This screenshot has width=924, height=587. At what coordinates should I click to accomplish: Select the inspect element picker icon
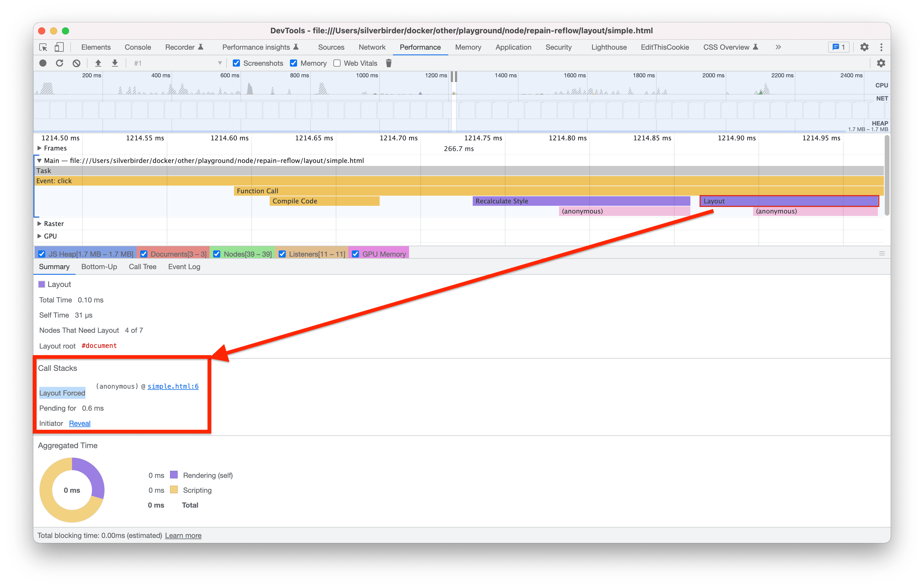pos(43,47)
